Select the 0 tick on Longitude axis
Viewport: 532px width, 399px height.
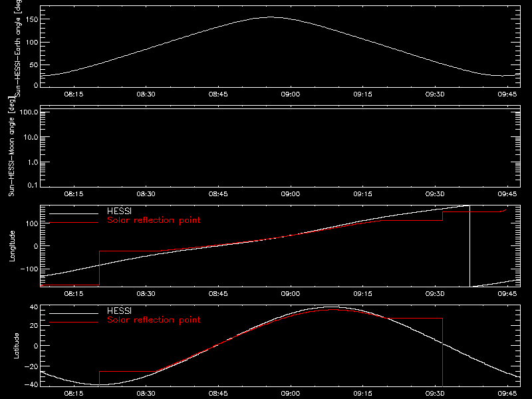pos(36,246)
